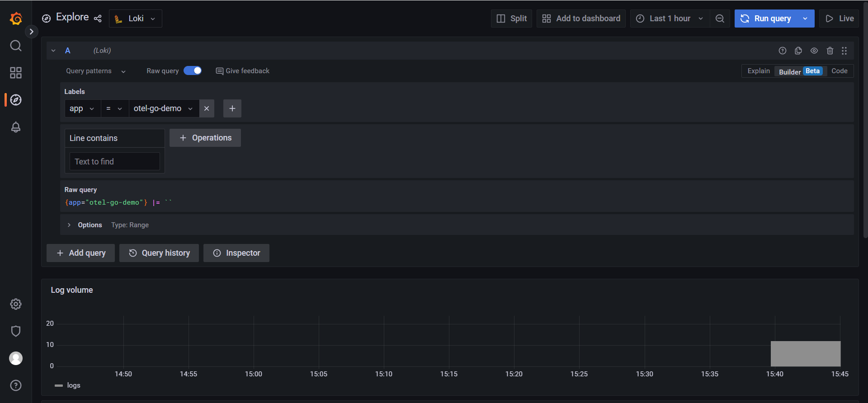Open the user profile avatar
Viewport: 868px width, 403px height.
tap(16, 358)
